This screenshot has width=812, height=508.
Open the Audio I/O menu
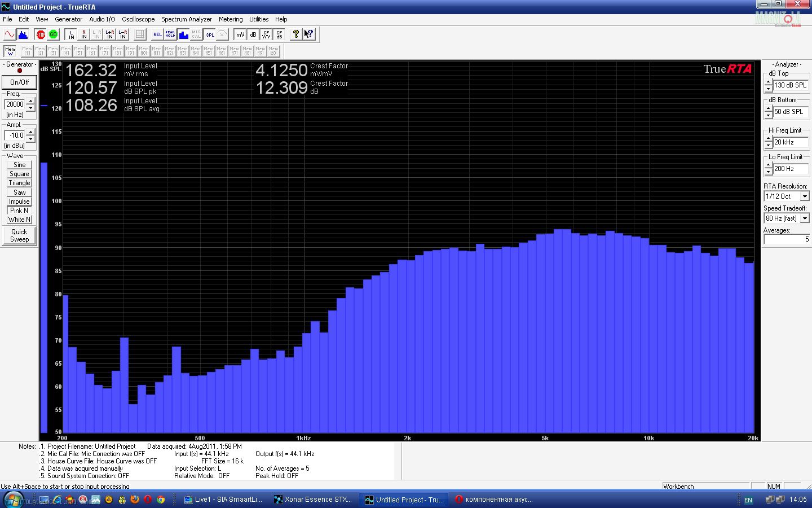coord(102,19)
